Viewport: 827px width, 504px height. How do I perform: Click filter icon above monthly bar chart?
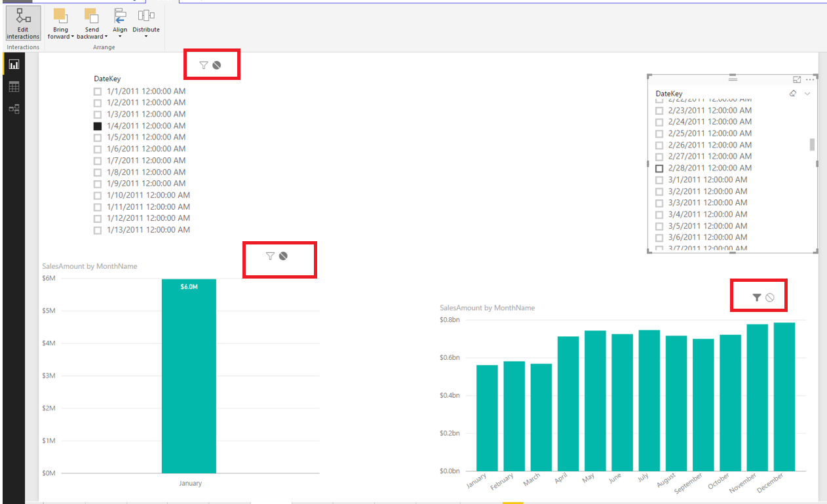[757, 298]
